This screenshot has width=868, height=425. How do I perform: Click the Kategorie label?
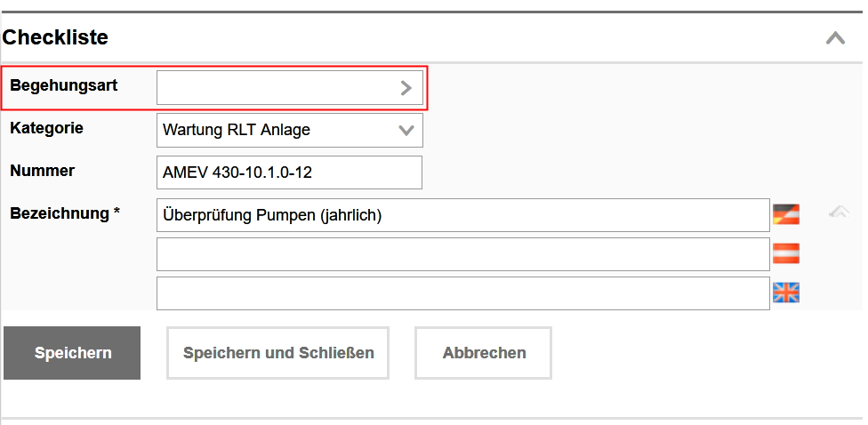tap(47, 128)
